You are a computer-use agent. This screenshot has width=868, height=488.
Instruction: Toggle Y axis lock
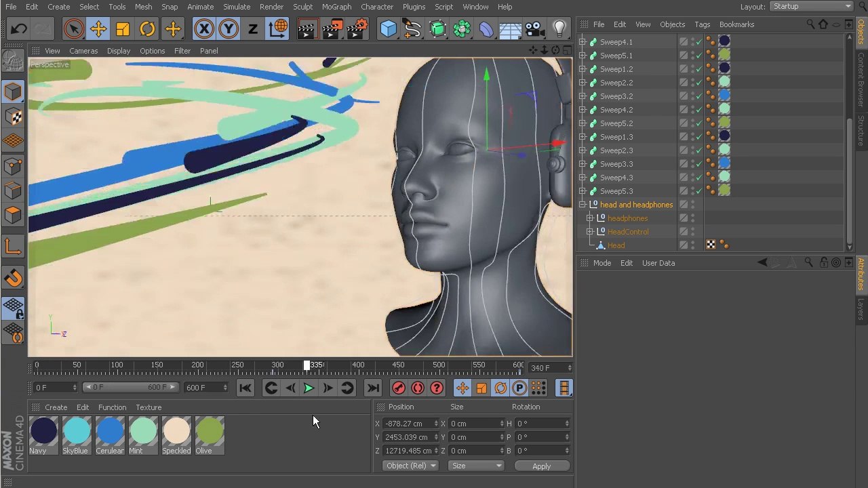(x=229, y=29)
